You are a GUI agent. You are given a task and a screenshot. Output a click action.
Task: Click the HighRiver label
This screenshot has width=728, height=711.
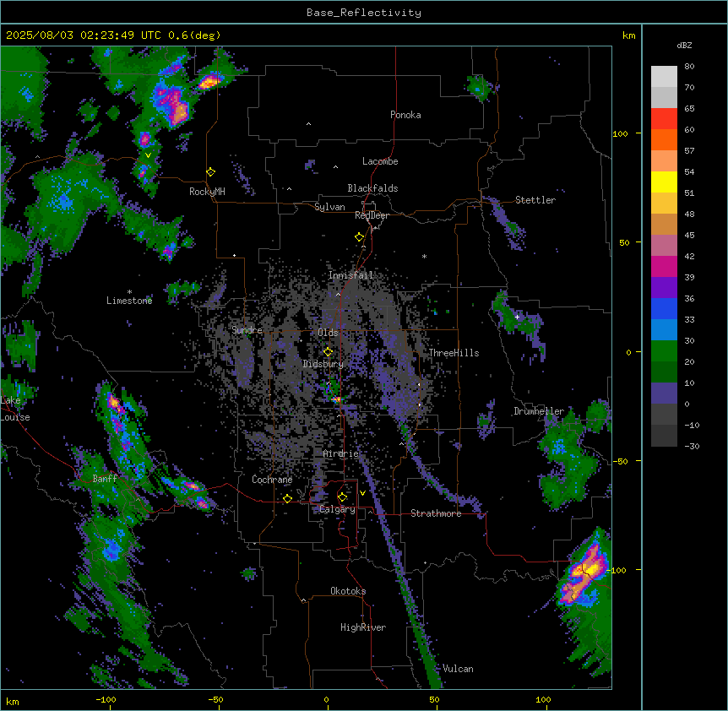pos(363,627)
